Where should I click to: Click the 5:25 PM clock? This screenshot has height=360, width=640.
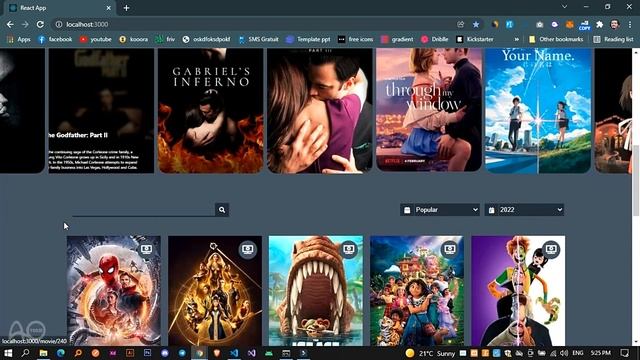[x=600, y=353]
